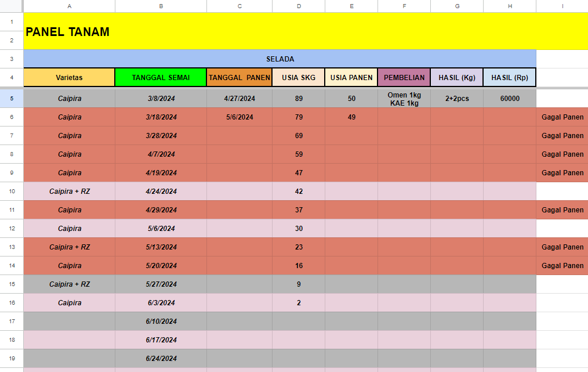Select the column F header
The image size is (588, 372).
pyautogui.click(x=404, y=6)
